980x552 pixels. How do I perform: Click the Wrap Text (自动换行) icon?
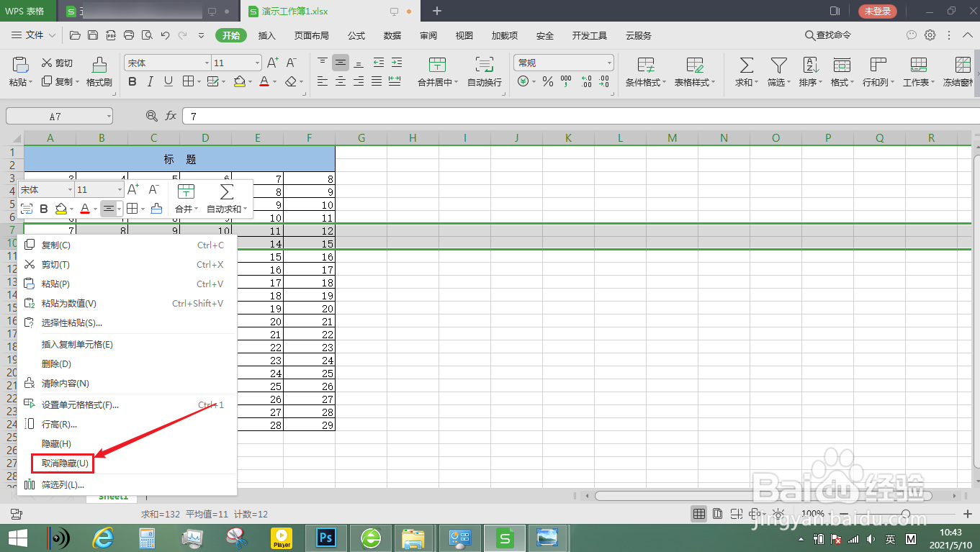tap(485, 65)
